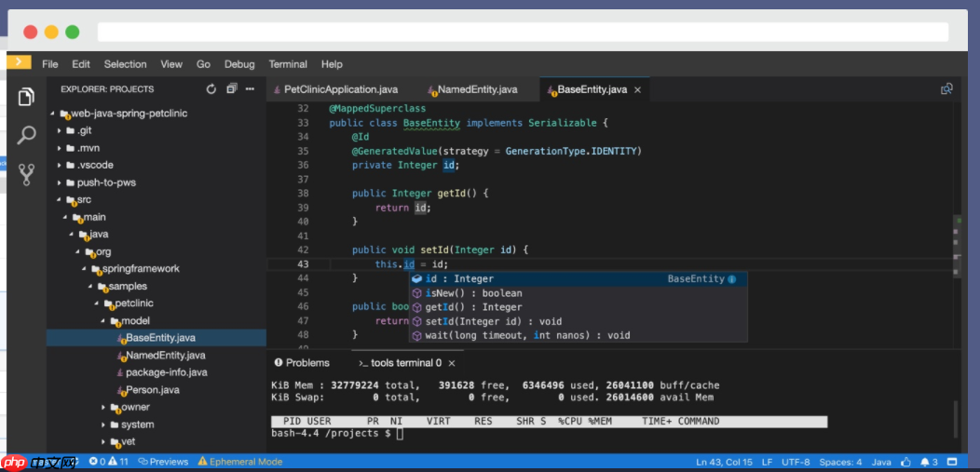Switch to the PetClinicApplication.java tab

[340, 90]
